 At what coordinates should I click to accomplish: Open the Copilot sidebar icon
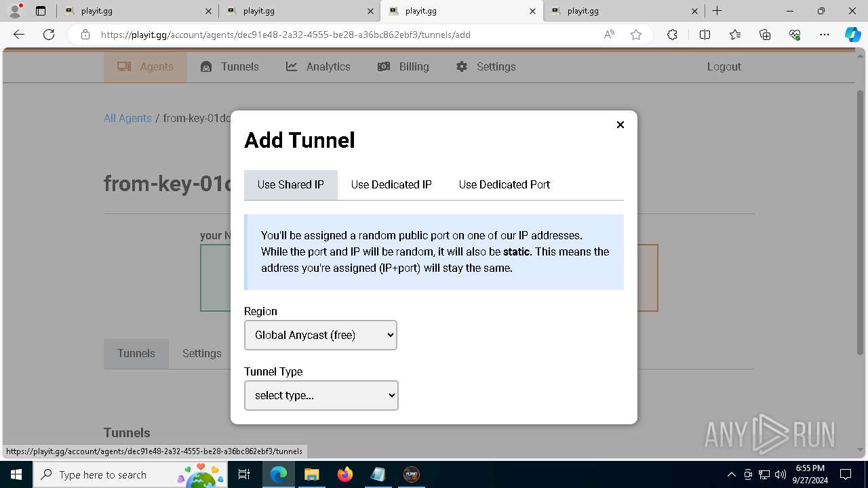coord(852,35)
